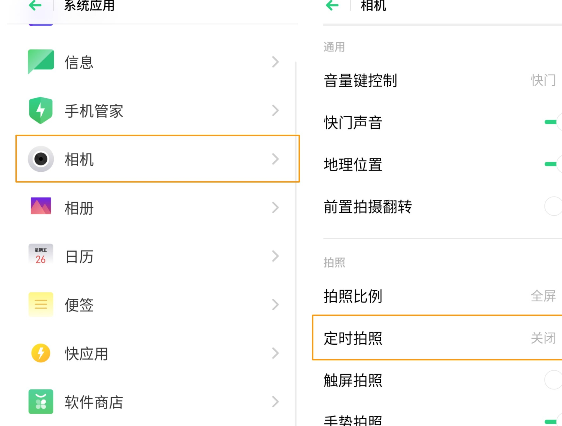562x426 pixels.
Task: Expand 信息 row chevron
Action: point(275,62)
